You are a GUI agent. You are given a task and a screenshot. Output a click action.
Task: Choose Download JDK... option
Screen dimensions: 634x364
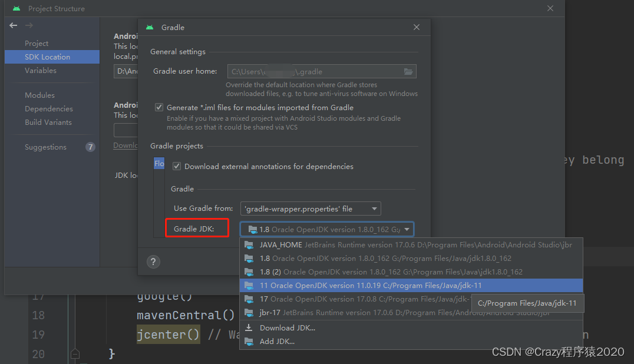(411, 327)
